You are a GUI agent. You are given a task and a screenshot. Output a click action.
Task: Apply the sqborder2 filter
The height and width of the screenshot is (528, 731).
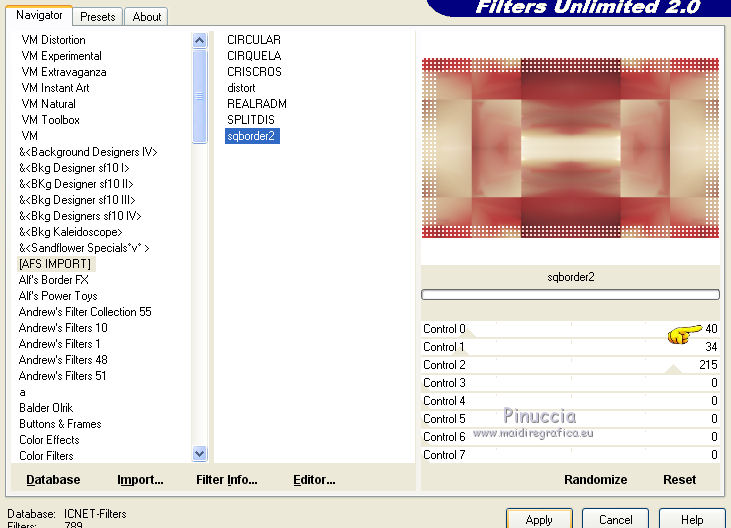pyautogui.click(x=539, y=519)
